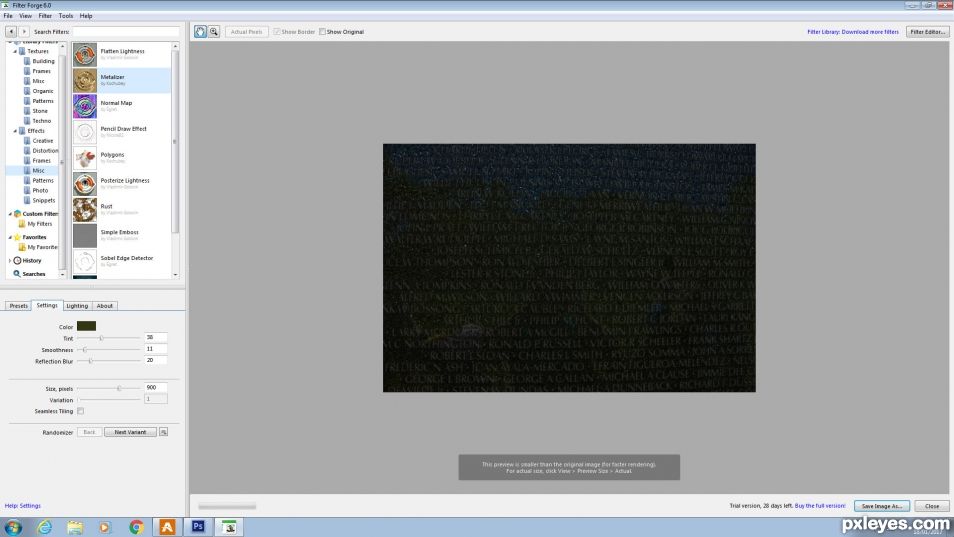Open Internet Explorer from the taskbar

(44, 527)
